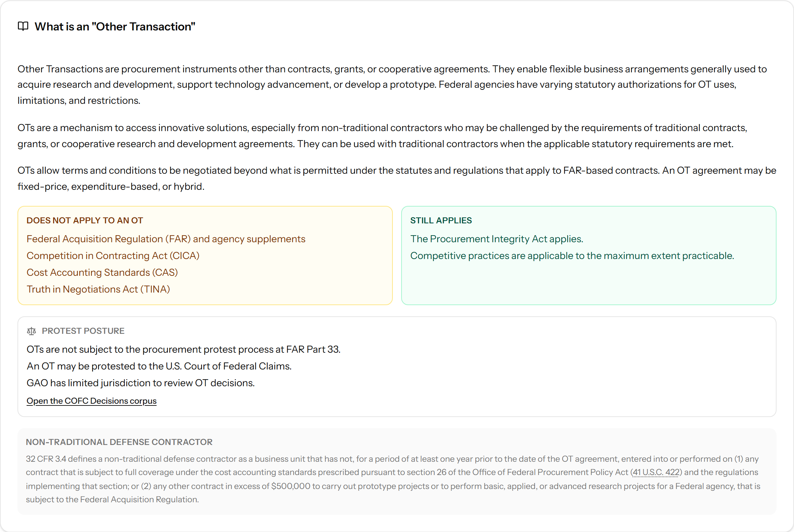Image resolution: width=794 pixels, height=532 pixels.
Task: Click the Cost Accounting Standards (CAS) line
Action: (x=102, y=273)
